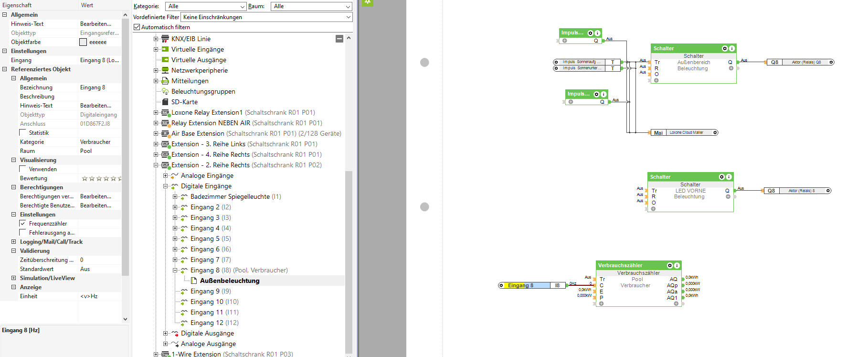868x357 pixels.
Task: Click the Impuls Sonnenaufgang connector
Action: point(587,62)
